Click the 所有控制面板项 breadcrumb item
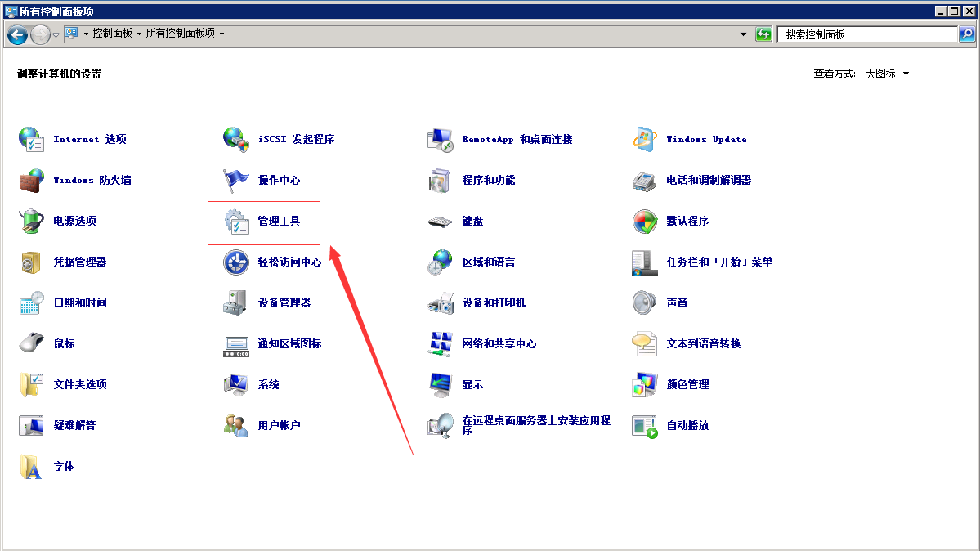This screenshot has width=980, height=551. point(181,34)
